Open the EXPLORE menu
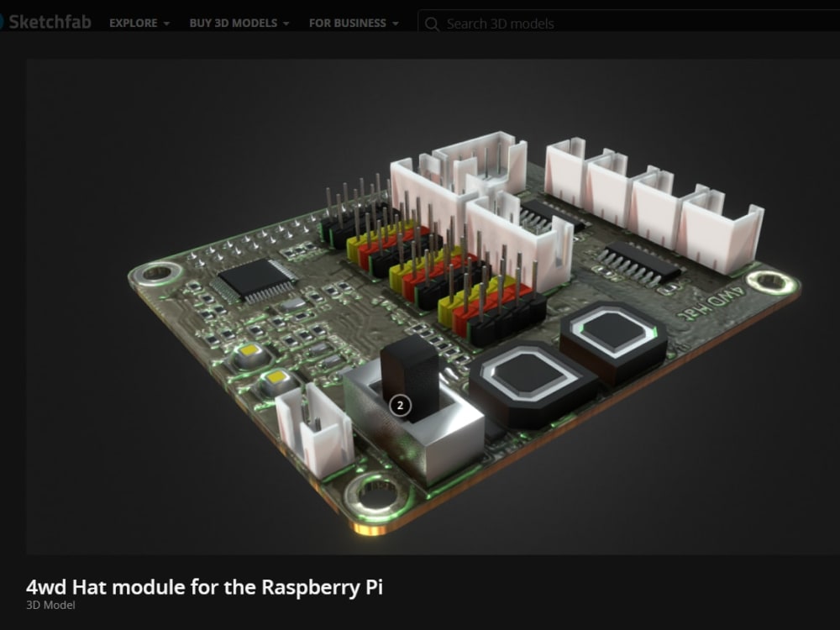This screenshot has width=840, height=630. pyautogui.click(x=132, y=24)
